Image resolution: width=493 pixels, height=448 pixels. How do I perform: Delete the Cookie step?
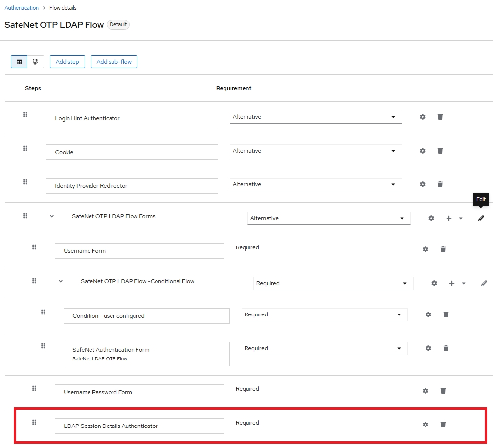pos(440,151)
